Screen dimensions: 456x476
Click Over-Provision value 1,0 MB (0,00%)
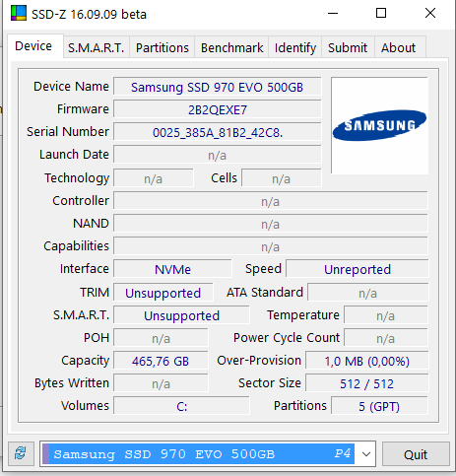[367, 361]
